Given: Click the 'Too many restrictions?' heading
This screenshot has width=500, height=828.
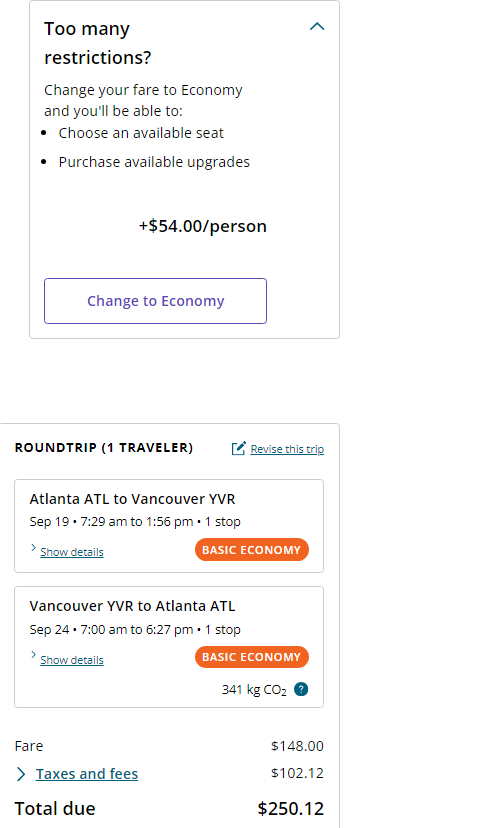Looking at the screenshot, I should pyautogui.click(x=98, y=43).
